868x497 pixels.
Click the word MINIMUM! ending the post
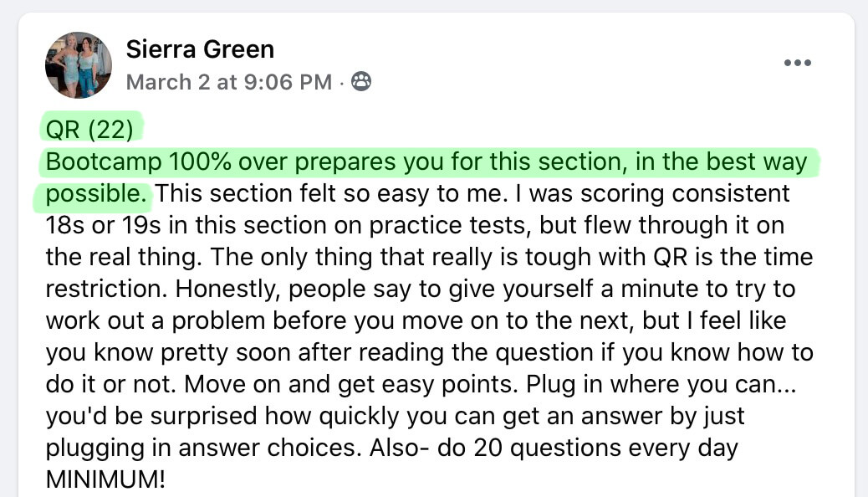tap(105, 479)
